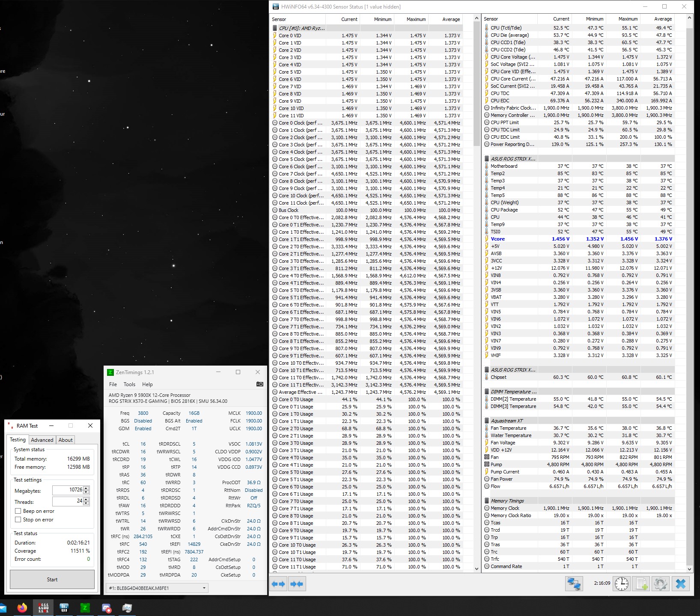Open the remote network monitors icon in HWiNFO
This screenshot has height=616, width=700.
(x=574, y=584)
